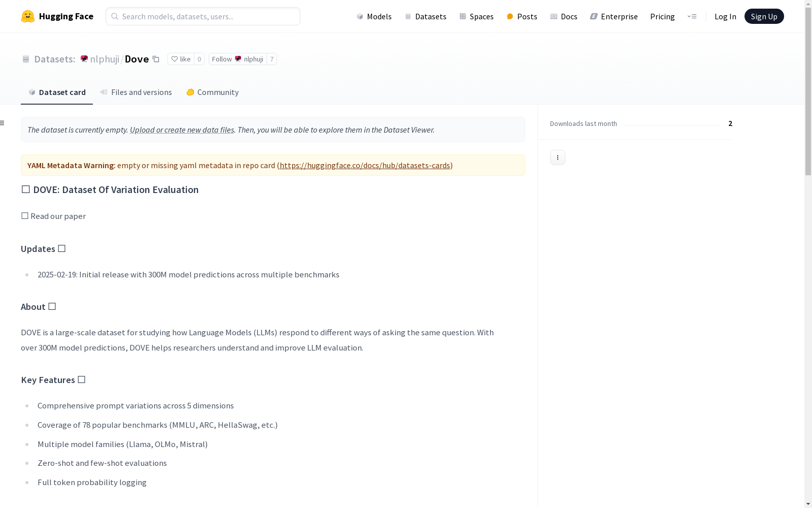This screenshot has width=812, height=508.
Task: Click the scrollbar down arrow
Action: coord(808,504)
